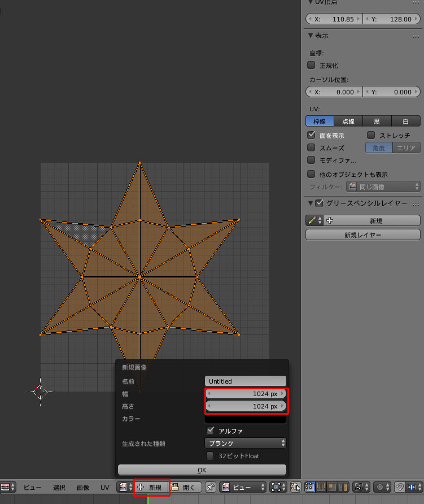Select 角度 stretch type

379,147
